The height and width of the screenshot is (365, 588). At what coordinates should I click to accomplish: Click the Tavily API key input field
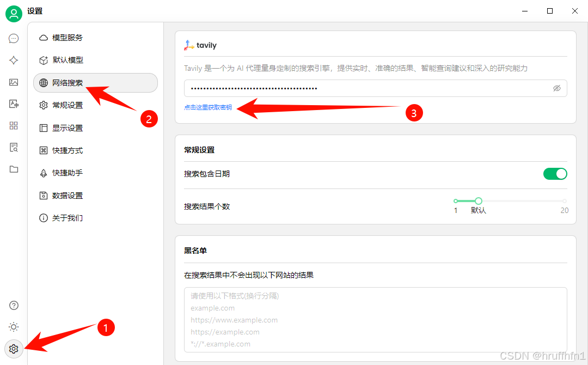pyautogui.click(x=375, y=89)
